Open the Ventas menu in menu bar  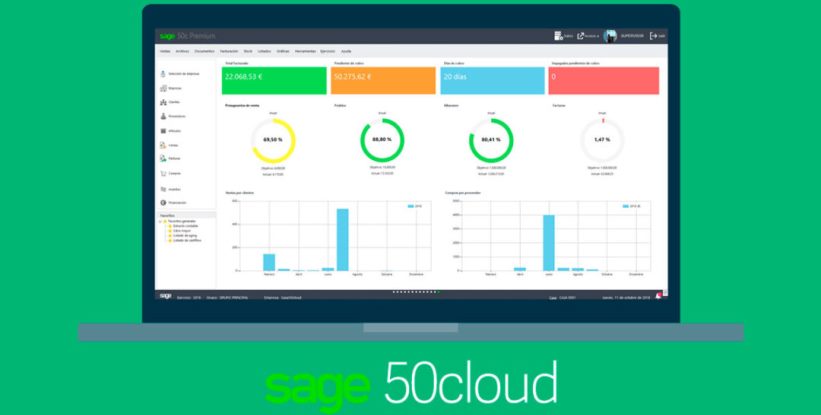[x=165, y=51]
